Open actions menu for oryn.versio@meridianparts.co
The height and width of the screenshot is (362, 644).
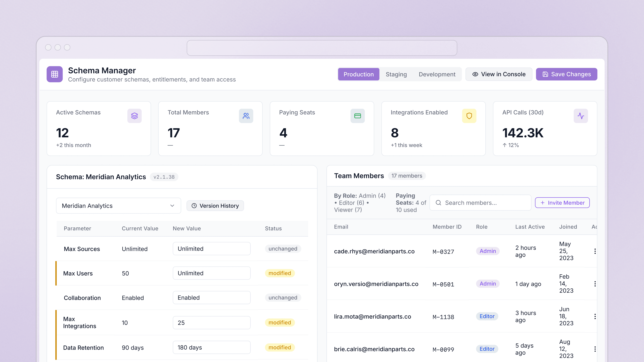595,284
